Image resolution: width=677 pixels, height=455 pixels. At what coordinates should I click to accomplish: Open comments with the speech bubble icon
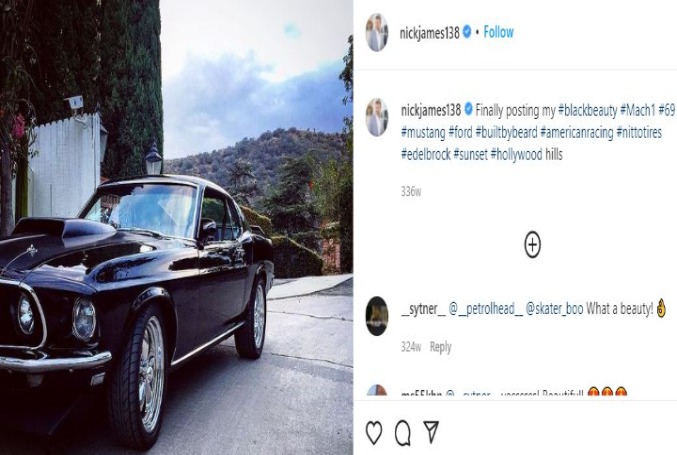tap(403, 432)
